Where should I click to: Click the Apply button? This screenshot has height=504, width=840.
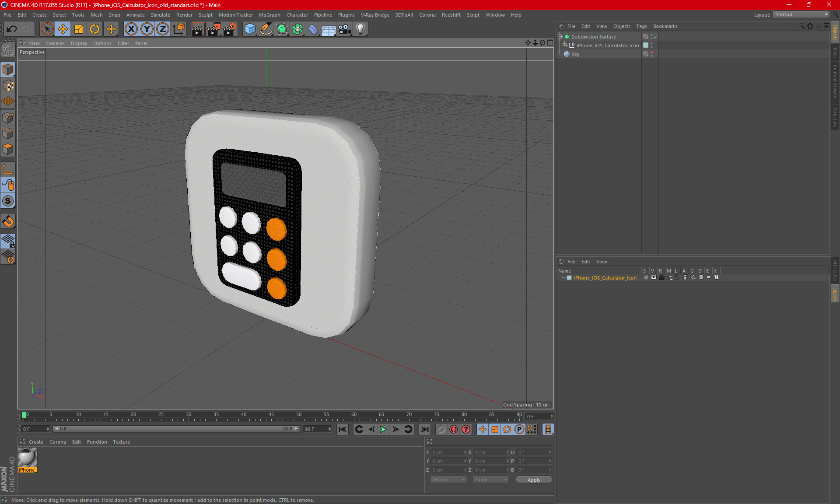pyautogui.click(x=534, y=480)
